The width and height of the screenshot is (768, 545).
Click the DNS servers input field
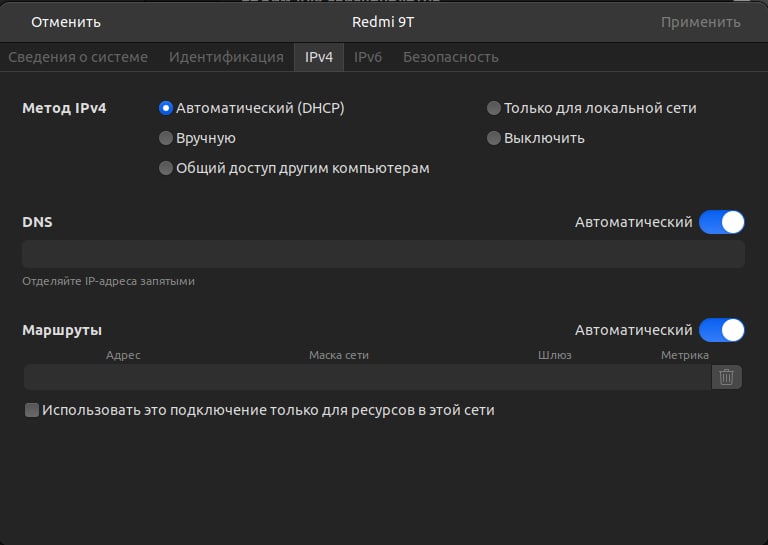point(383,254)
